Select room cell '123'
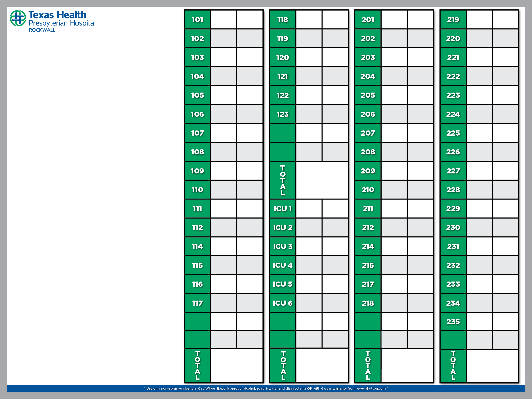 [x=283, y=114]
